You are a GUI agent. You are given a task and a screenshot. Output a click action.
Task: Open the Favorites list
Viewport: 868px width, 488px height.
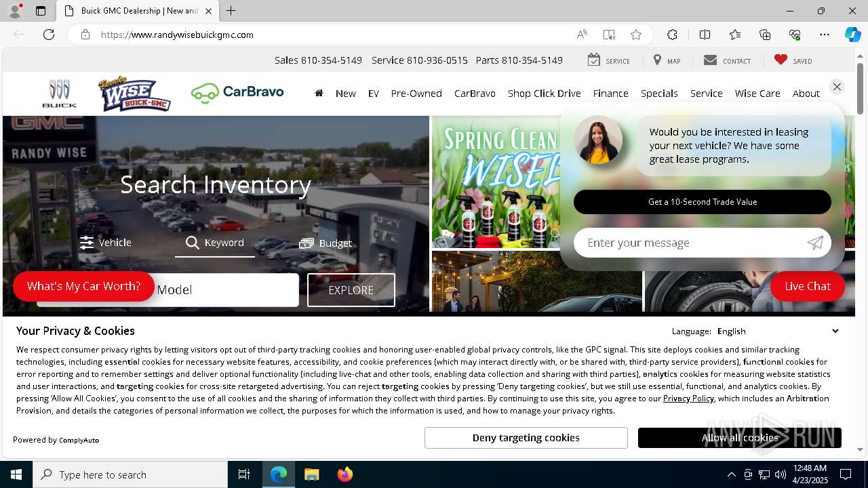click(x=735, y=35)
